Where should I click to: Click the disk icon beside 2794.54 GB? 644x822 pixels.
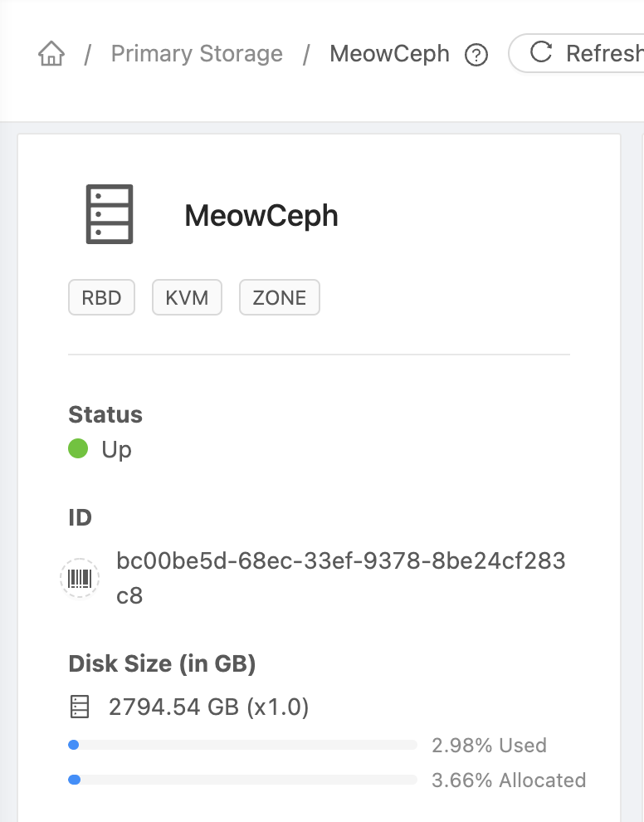80,707
